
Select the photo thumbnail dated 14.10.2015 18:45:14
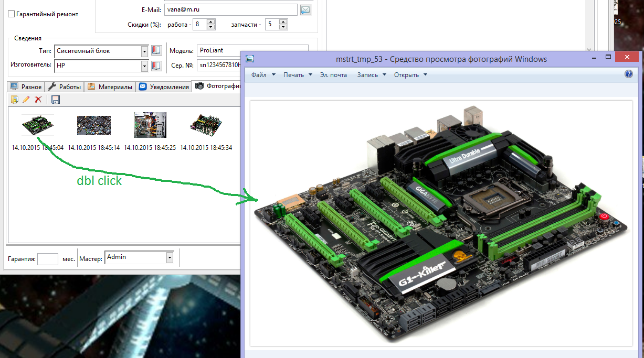point(94,125)
